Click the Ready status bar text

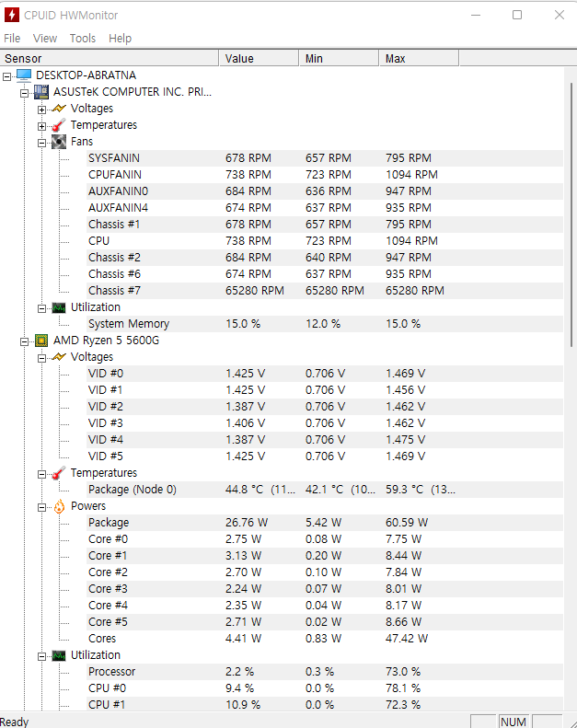15,722
